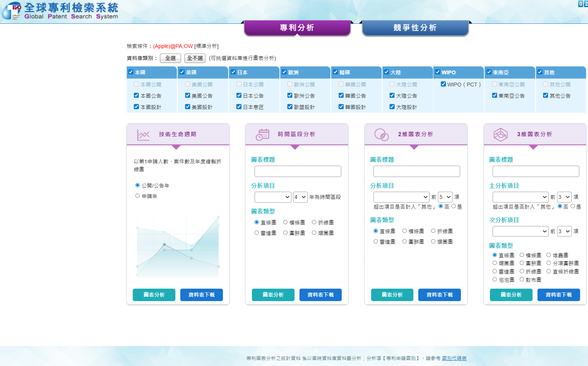This screenshot has width=588, height=366.
Task: Click the 全選 button
Action: [170, 58]
